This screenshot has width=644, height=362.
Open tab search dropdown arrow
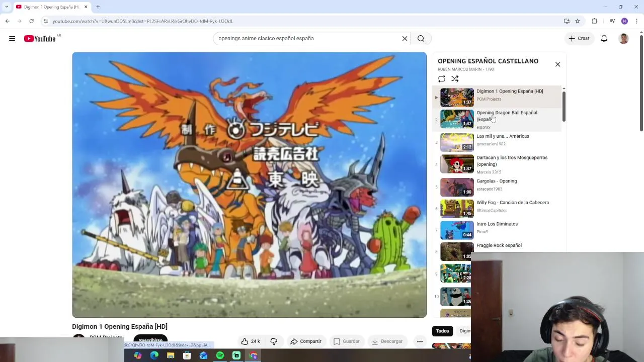point(7,7)
